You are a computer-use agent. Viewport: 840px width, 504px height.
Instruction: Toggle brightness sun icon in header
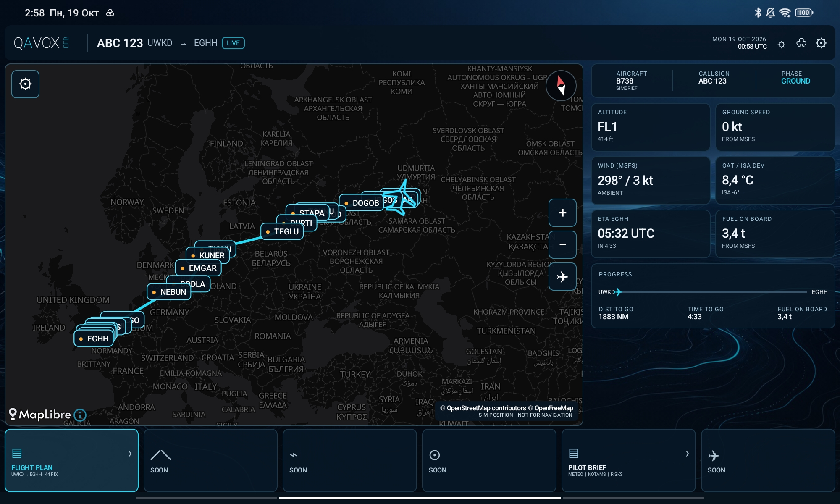pyautogui.click(x=781, y=44)
